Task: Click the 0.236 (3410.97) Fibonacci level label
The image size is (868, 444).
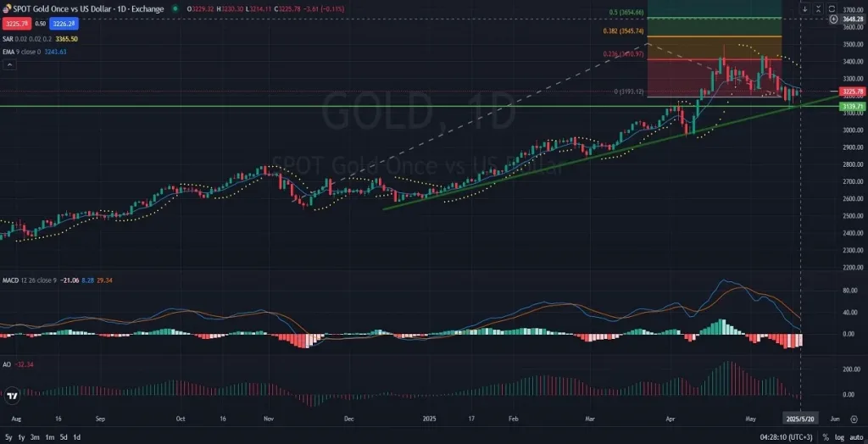Action: pyautogui.click(x=623, y=53)
